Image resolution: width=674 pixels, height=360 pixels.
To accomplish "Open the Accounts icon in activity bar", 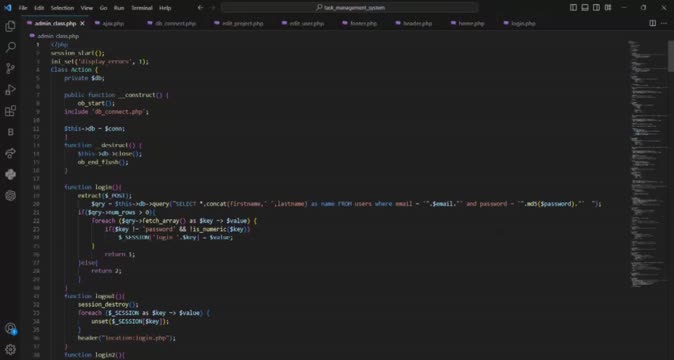I will tap(10, 329).
